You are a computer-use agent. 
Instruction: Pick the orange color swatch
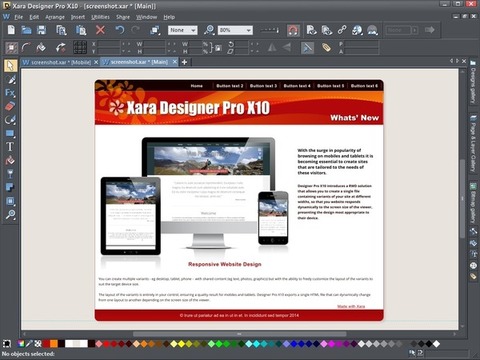54,344
